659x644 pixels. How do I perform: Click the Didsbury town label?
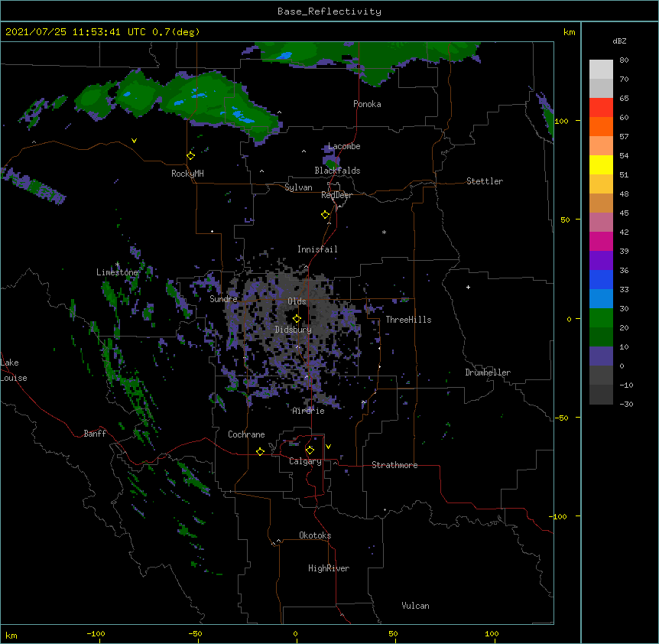tap(294, 330)
